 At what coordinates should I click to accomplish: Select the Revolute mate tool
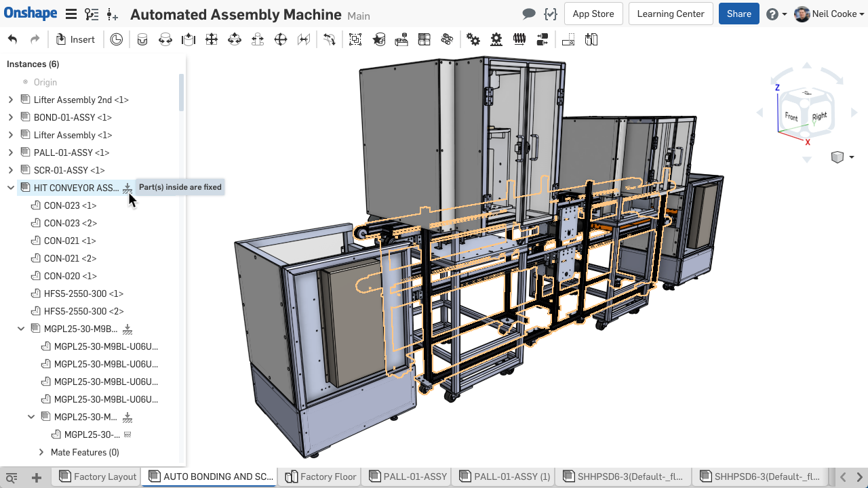click(165, 40)
